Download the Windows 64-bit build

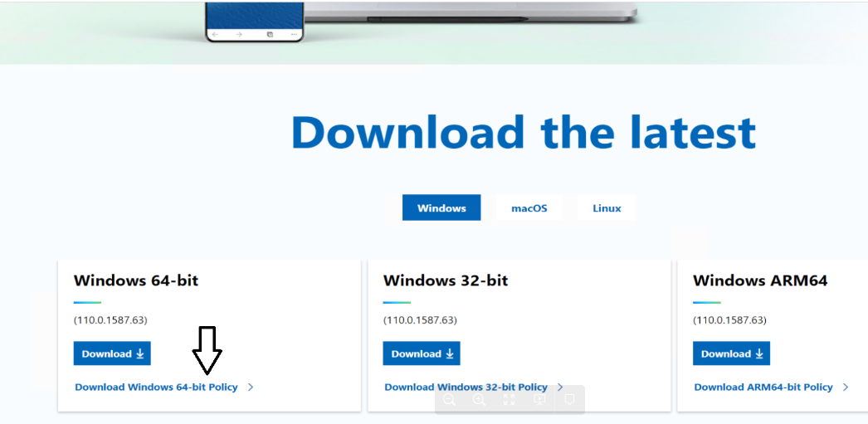(112, 353)
